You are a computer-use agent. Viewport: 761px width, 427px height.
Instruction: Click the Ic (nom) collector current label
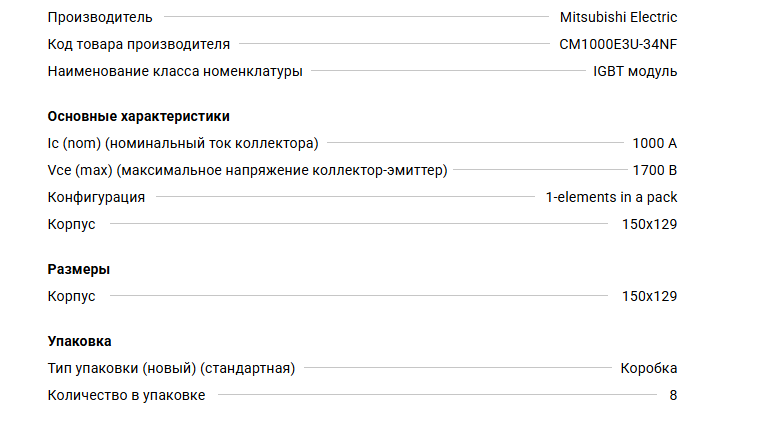[x=183, y=143]
